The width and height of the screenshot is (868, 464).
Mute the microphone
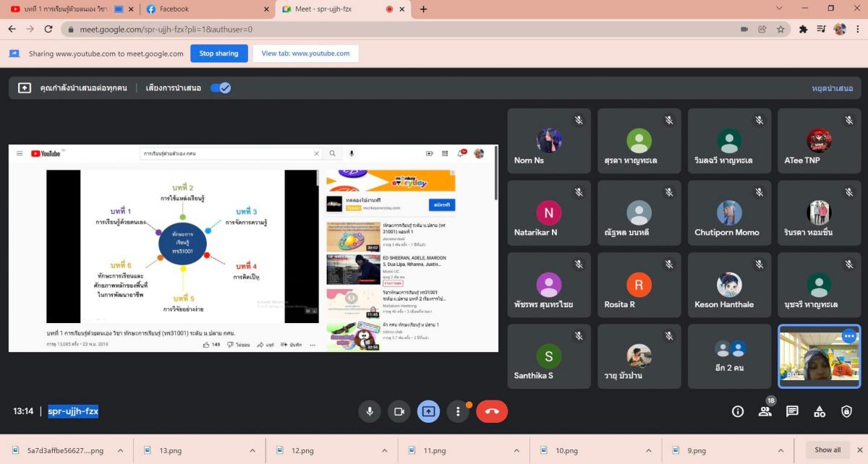[370, 411]
